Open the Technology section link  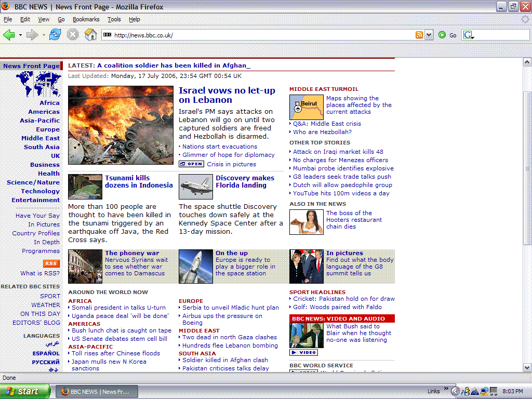41,191
